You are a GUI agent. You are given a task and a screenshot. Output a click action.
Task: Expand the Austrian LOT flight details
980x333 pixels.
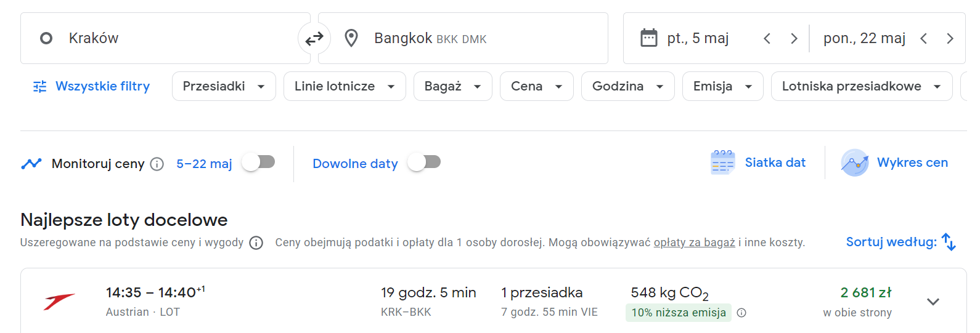933,302
